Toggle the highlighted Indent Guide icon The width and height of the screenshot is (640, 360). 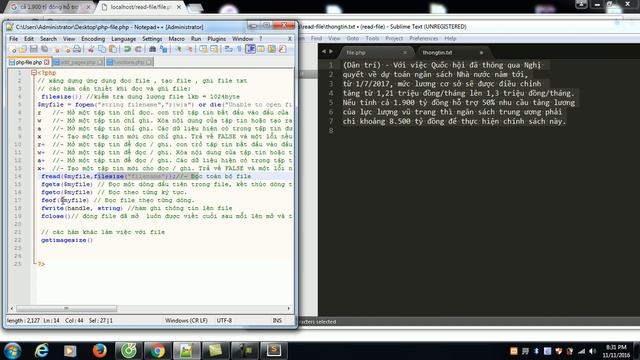point(250,49)
